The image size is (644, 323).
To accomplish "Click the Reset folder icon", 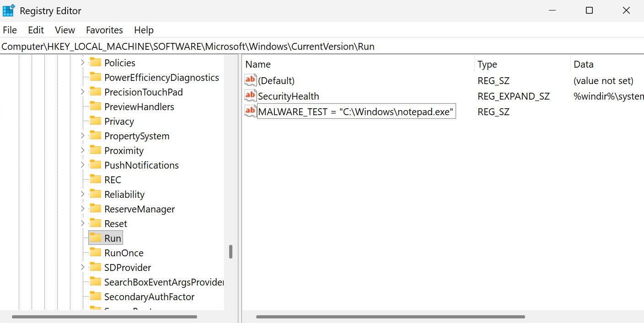I will tap(96, 223).
